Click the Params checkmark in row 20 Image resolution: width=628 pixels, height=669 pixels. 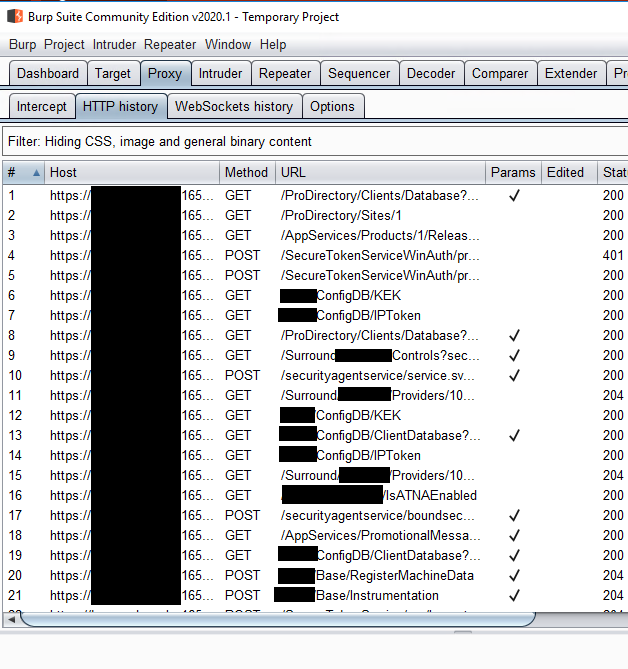[514, 576]
